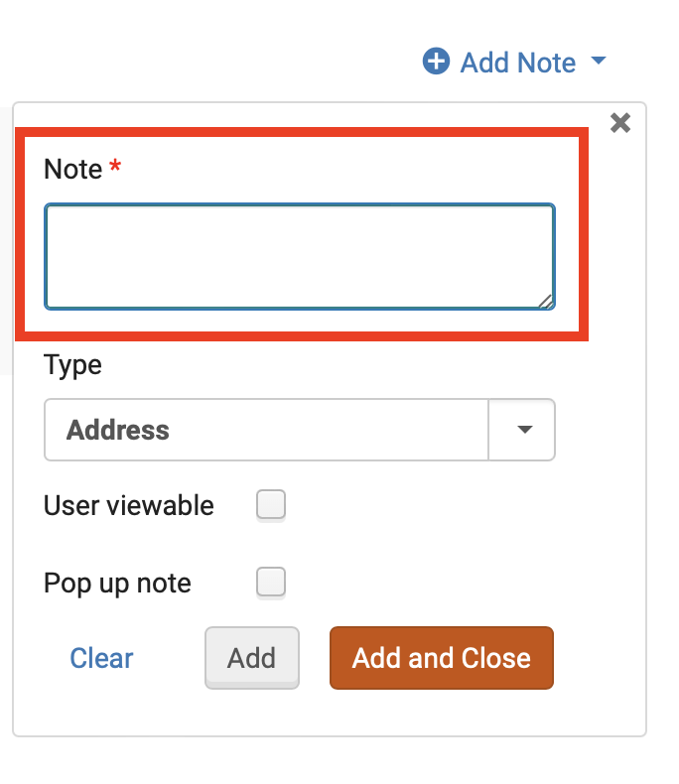Viewport: 679px width, 784px height.
Task: Open the Type dropdown arrow button
Action: (x=523, y=431)
